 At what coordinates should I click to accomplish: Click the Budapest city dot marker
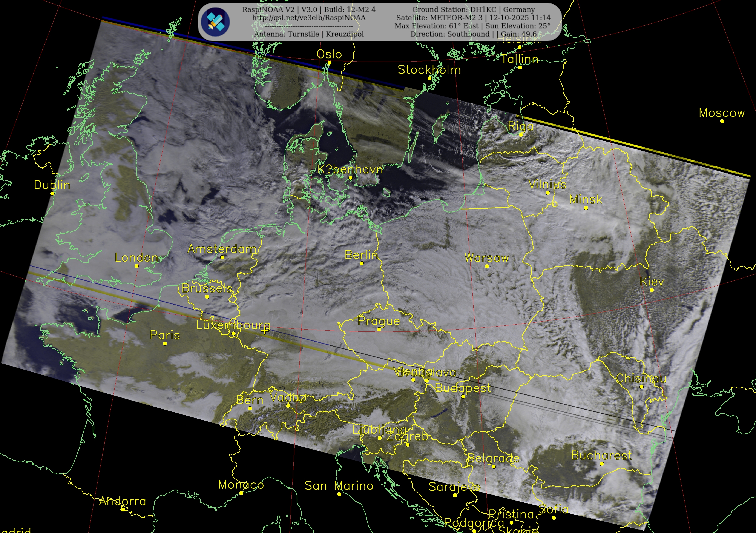click(463, 397)
